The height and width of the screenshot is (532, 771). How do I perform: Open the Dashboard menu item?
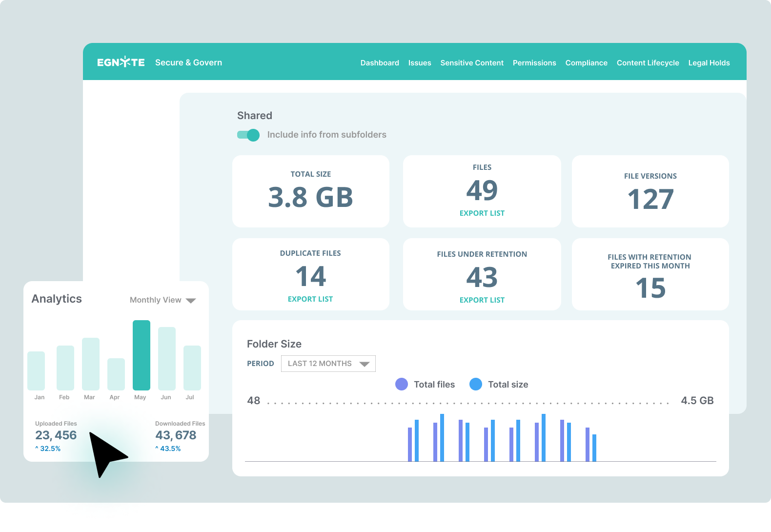tap(379, 63)
